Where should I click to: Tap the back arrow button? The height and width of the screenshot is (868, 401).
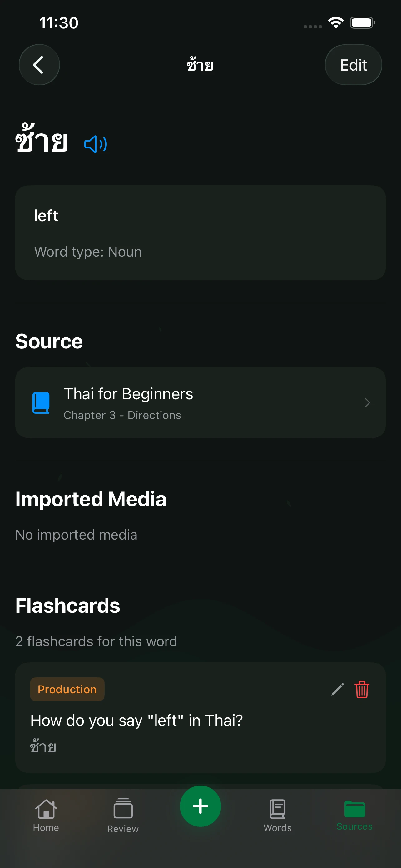(39, 65)
